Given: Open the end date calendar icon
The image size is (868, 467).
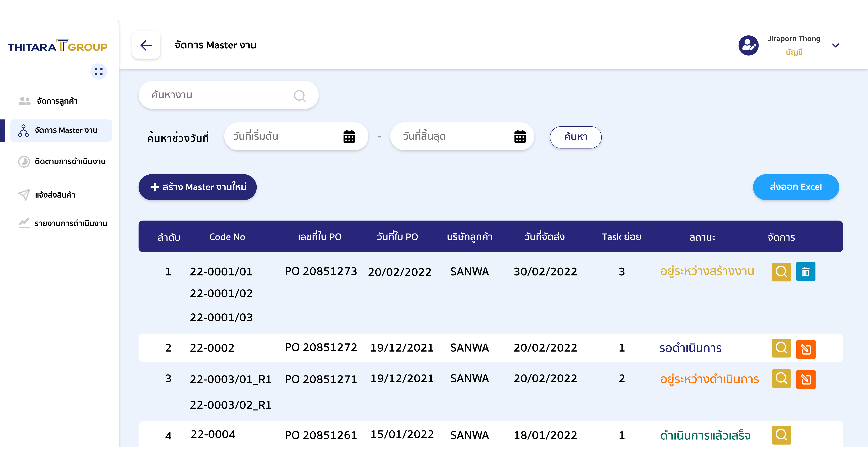Looking at the screenshot, I should 520,136.
